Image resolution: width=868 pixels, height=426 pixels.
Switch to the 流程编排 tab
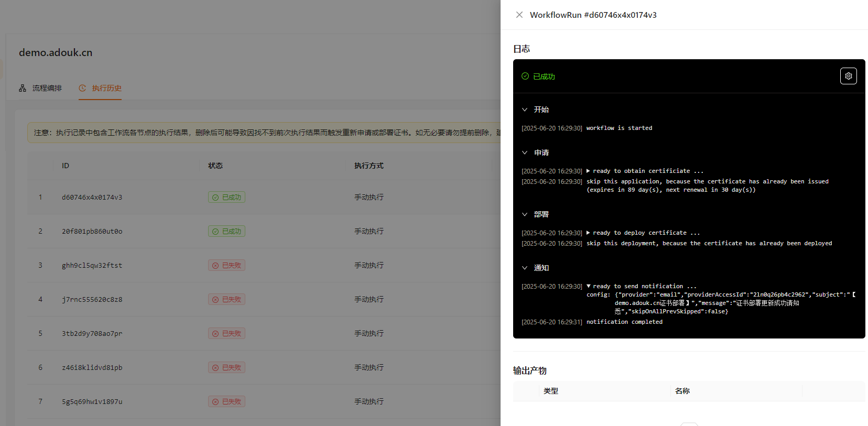[x=41, y=88]
